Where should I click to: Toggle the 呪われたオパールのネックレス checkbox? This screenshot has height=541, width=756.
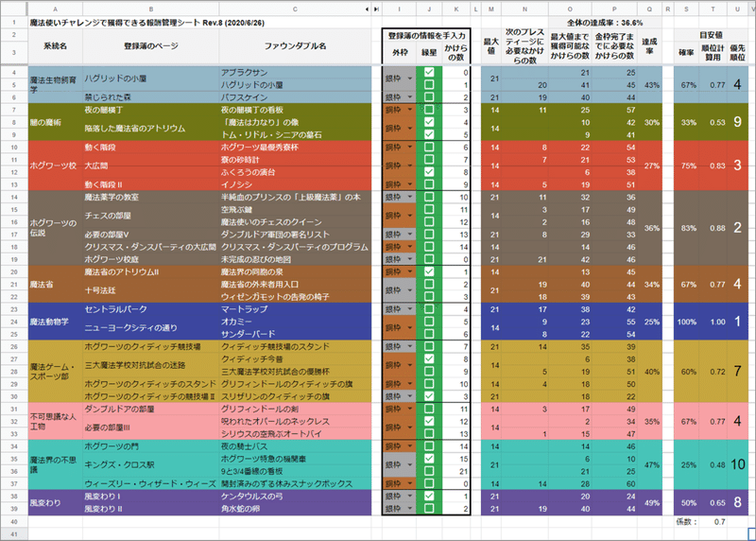coord(429,421)
